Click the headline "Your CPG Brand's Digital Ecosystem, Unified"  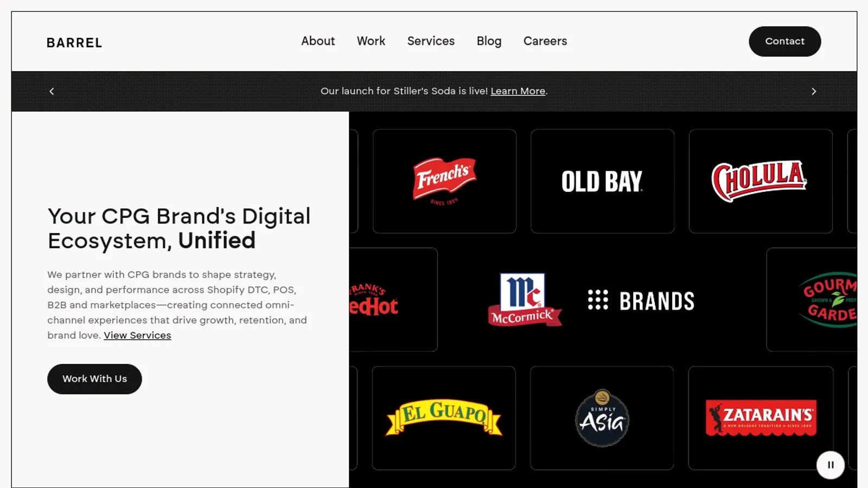pos(179,228)
